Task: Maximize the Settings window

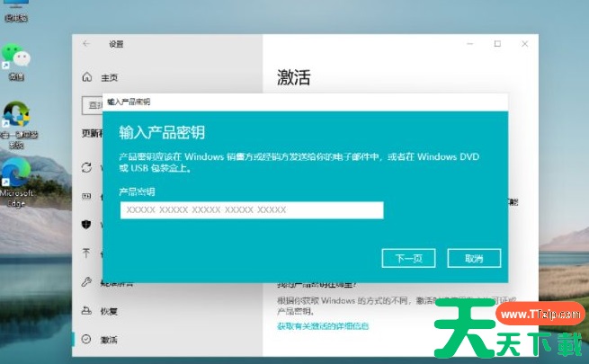Action: 497,43
